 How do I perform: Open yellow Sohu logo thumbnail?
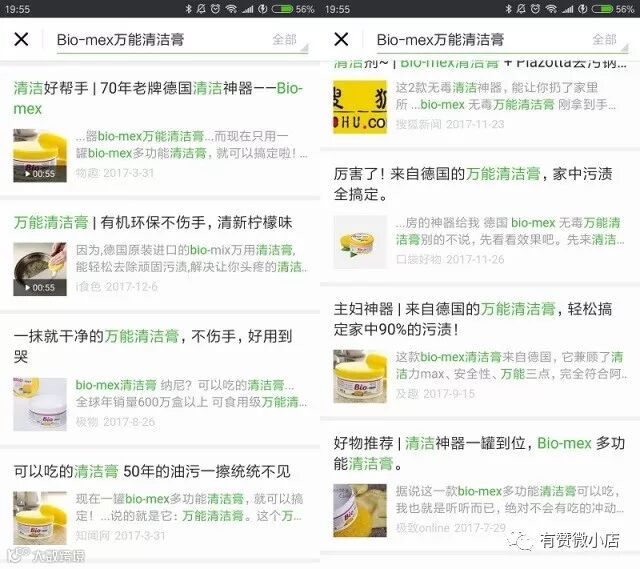(x=360, y=107)
